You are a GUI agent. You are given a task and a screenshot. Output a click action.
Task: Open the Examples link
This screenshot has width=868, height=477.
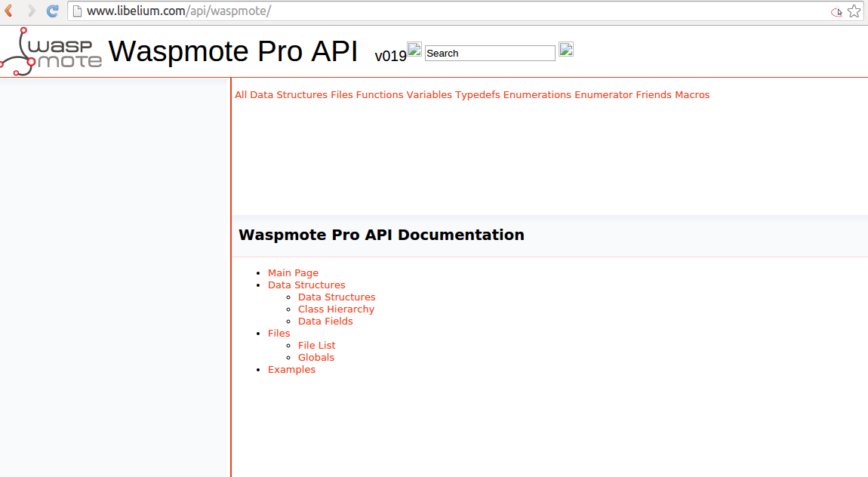tap(292, 370)
